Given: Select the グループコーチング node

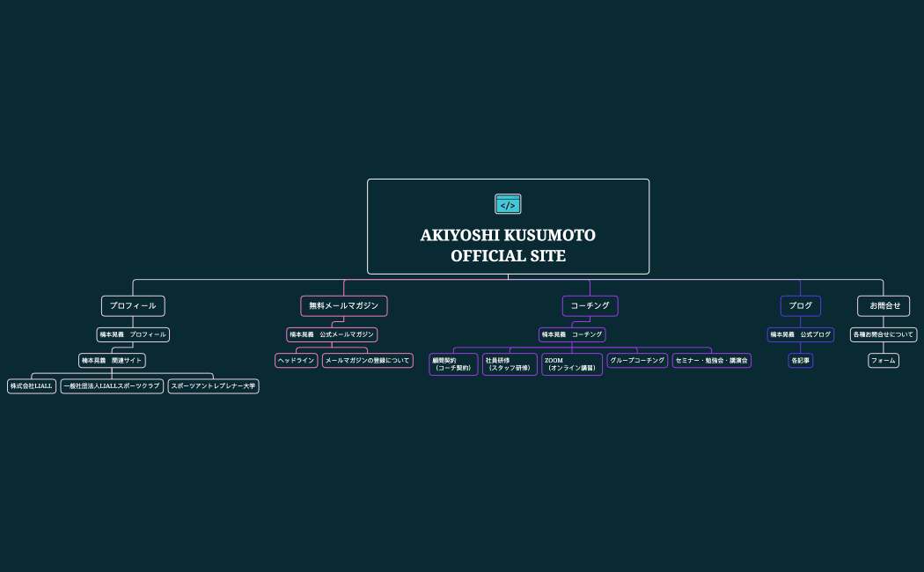Looking at the screenshot, I should pyautogui.click(x=637, y=361).
